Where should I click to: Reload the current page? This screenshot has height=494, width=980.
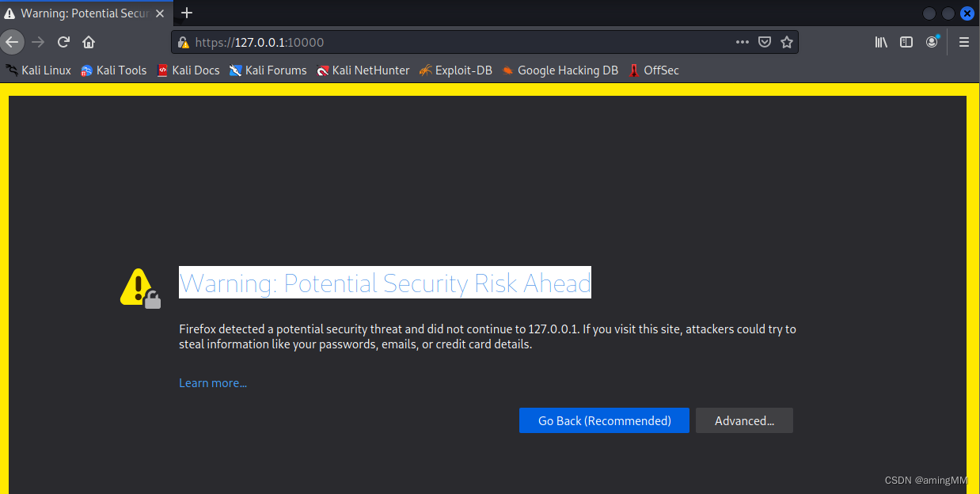pyautogui.click(x=64, y=42)
